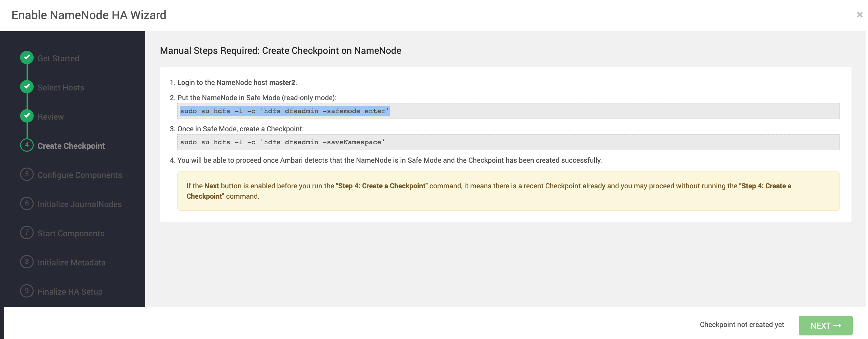Click the saveNamespace command box
Screen dimensions: 868x339
tap(508, 142)
